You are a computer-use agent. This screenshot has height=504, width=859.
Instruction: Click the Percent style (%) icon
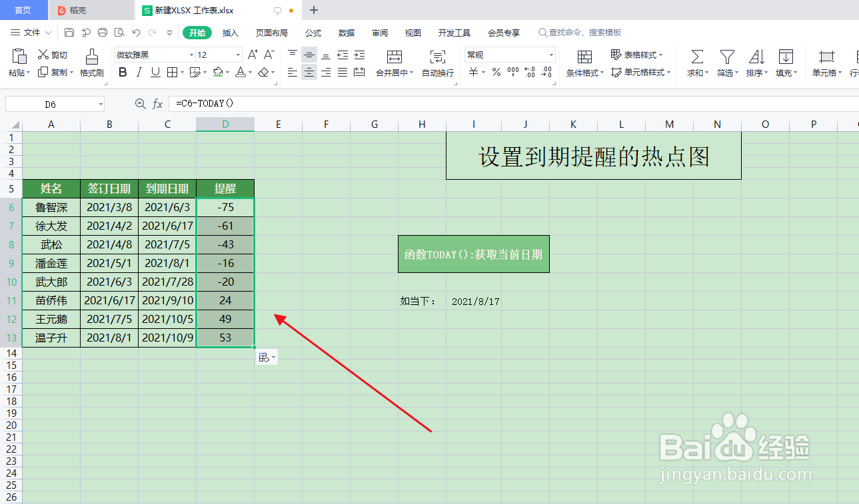496,73
